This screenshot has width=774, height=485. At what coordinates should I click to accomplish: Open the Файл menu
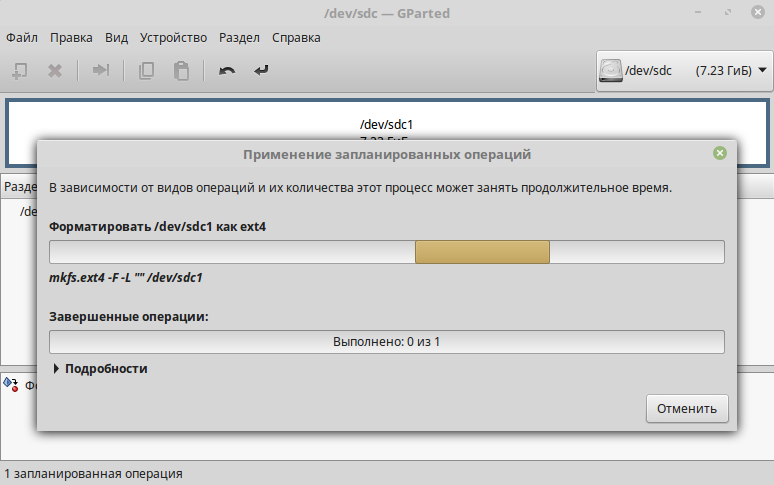point(22,38)
